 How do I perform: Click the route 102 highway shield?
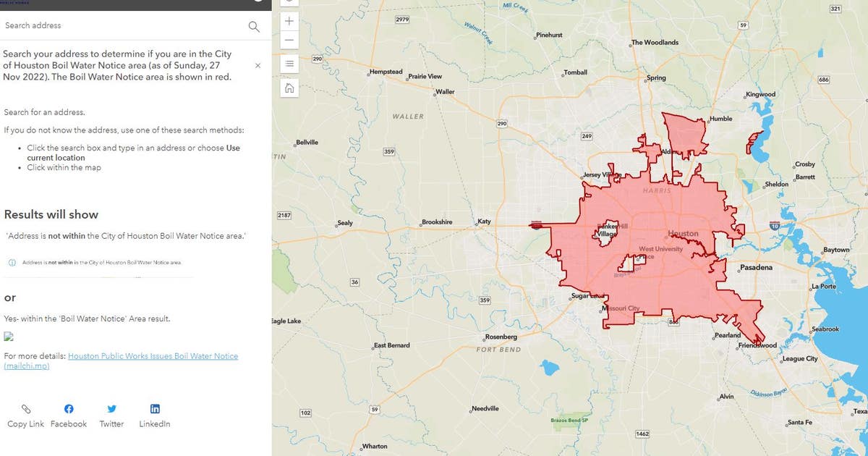305,413
